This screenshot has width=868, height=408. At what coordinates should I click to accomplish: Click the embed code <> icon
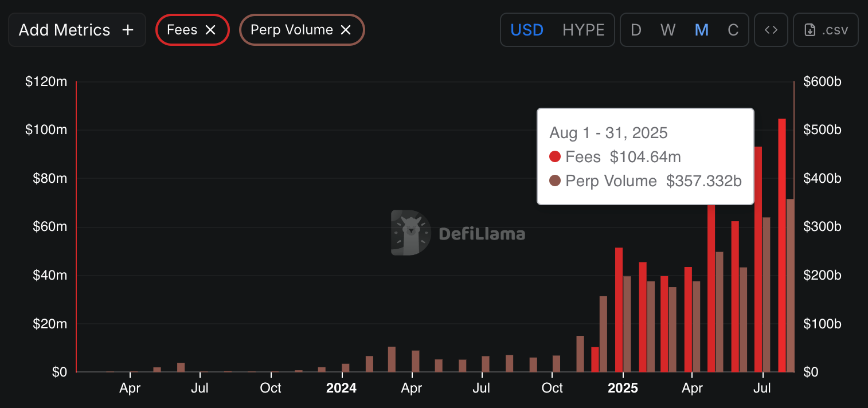click(771, 29)
